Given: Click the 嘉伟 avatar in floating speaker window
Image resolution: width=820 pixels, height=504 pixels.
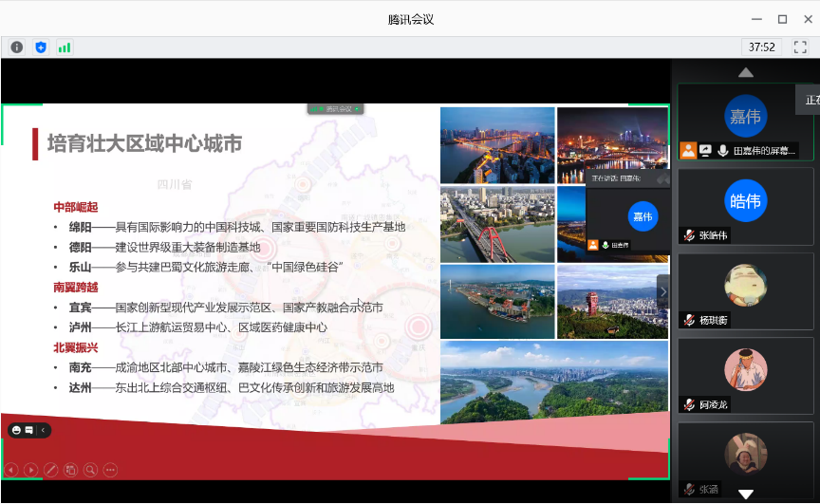Looking at the screenshot, I should point(643,216).
